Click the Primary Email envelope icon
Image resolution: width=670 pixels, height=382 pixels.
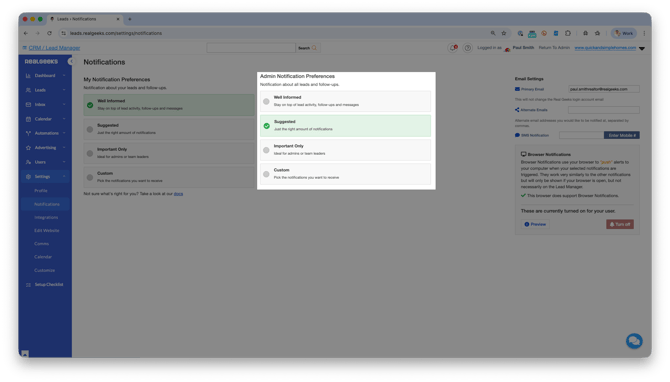[x=517, y=89]
